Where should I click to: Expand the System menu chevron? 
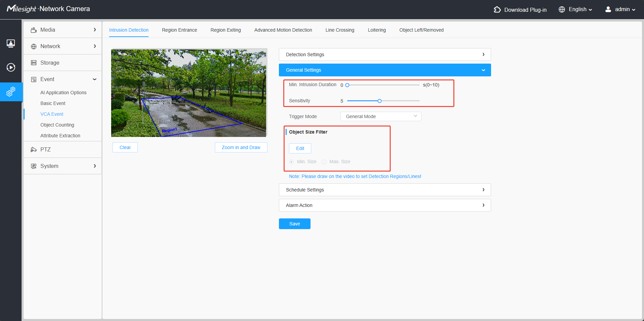coord(95,166)
